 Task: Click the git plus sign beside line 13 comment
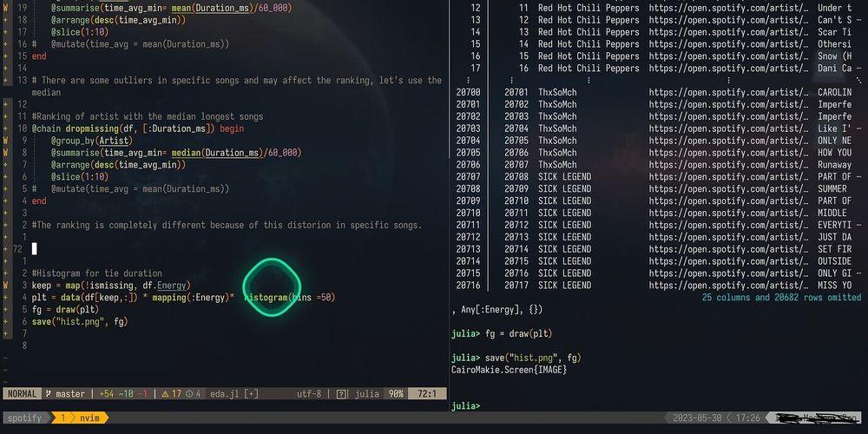[6, 80]
